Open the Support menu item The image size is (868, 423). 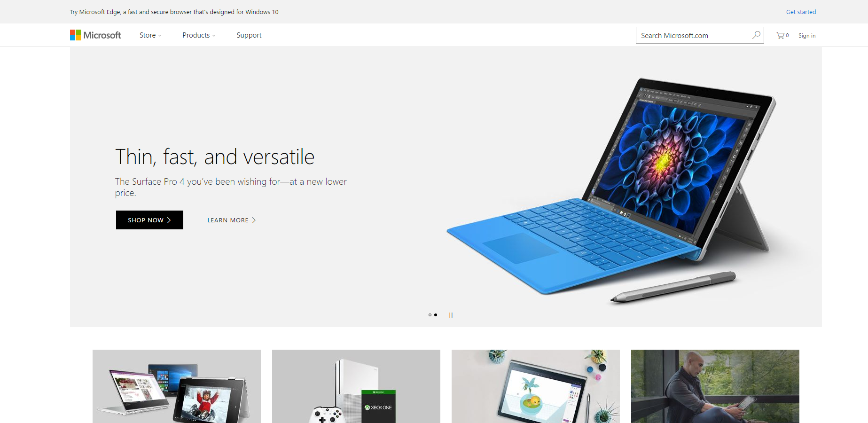click(x=249, y=35)
